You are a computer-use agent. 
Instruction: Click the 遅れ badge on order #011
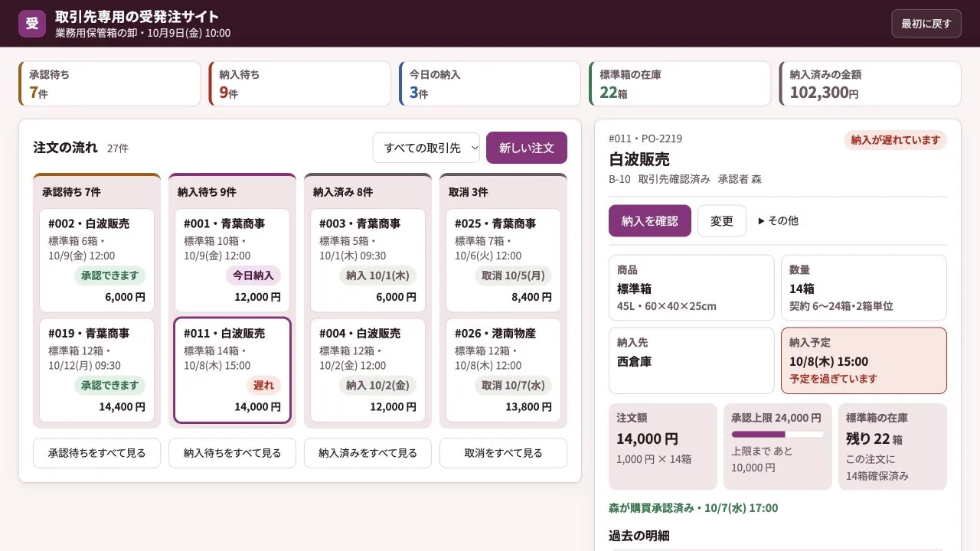263,386
